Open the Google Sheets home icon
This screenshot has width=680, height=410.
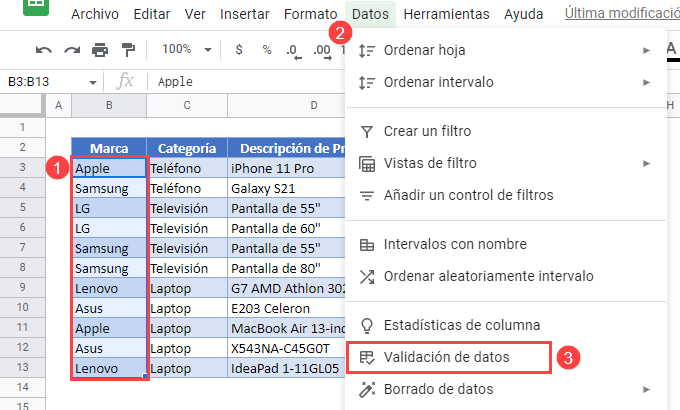[36, 7]
